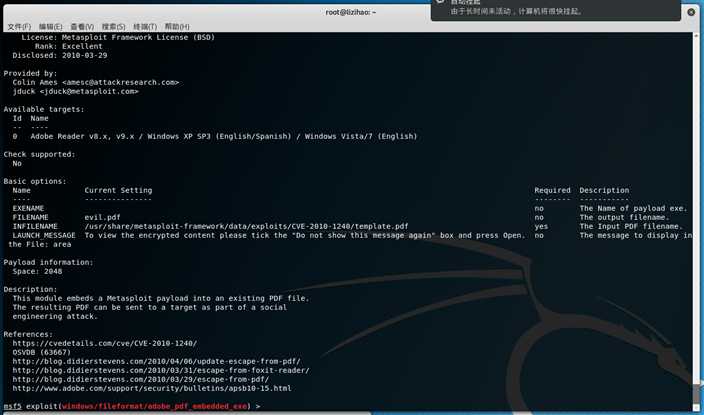Click the 'Provided by:' heading
This screenshot has width=704, height=415.
pos(31,73)
